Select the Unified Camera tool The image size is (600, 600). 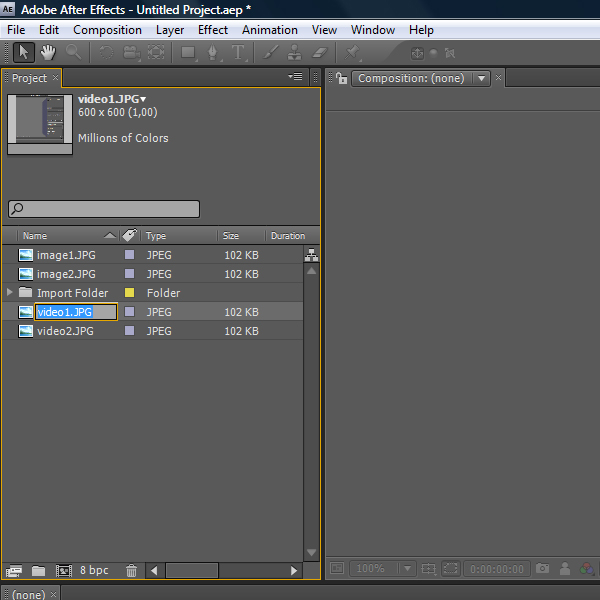[x=131, y=52]
